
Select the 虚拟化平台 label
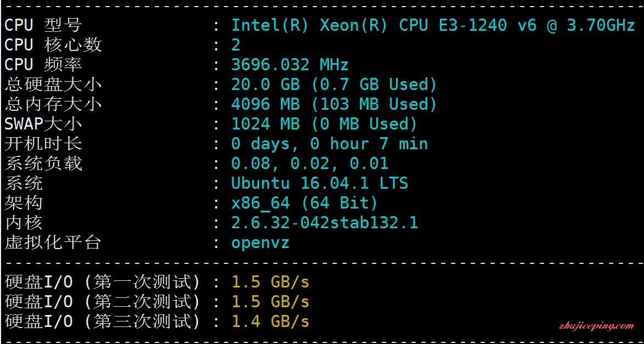(53, 242)
